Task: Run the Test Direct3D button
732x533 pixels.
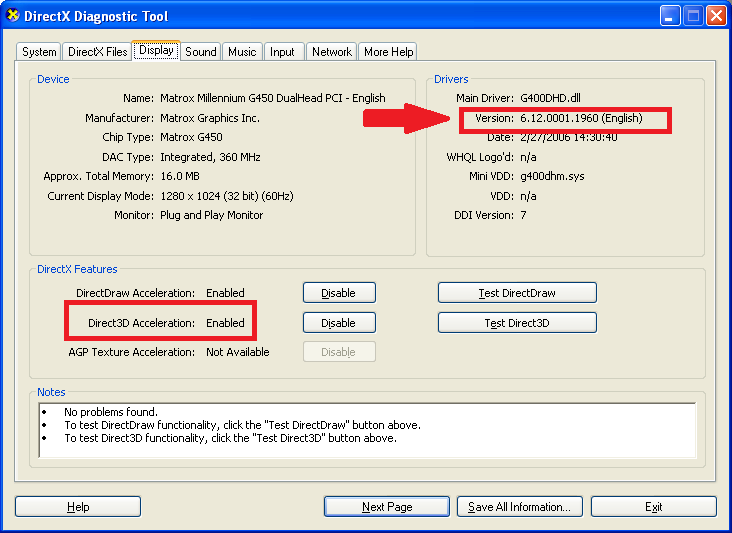Action: pos(517,323)
